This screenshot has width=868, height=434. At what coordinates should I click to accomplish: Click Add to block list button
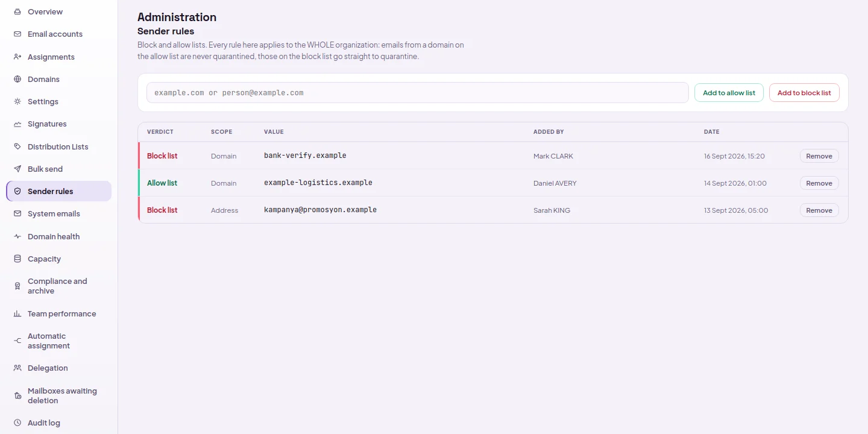pos(804,93)
